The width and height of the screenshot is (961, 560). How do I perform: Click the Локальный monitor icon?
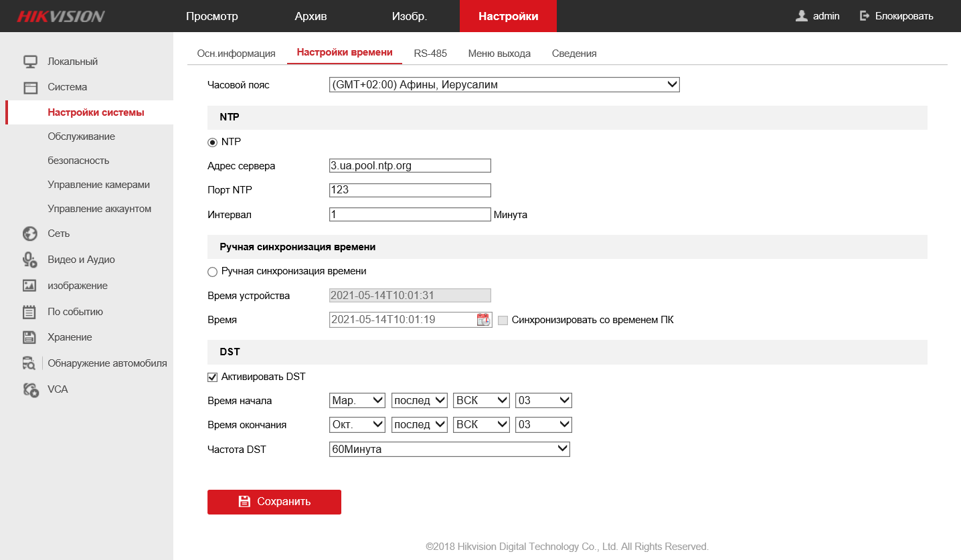30,62
